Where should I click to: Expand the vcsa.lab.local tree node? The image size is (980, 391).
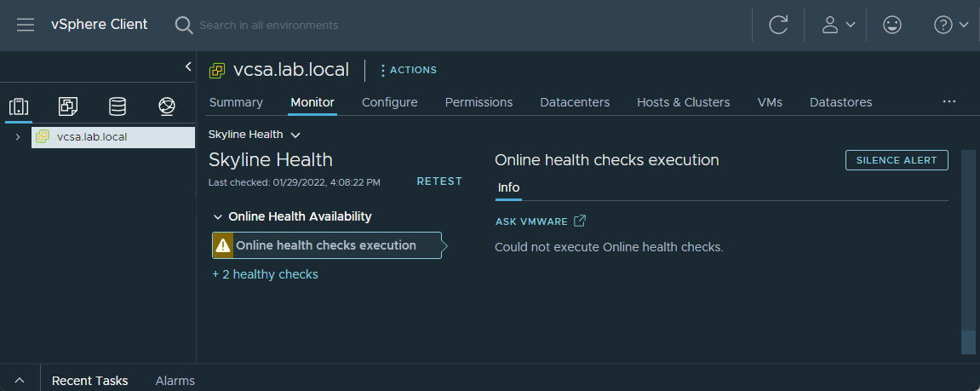coord(18,137)
